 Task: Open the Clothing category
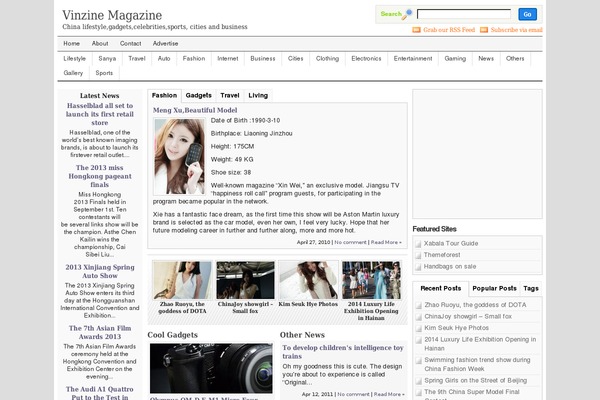click(328, 59)
